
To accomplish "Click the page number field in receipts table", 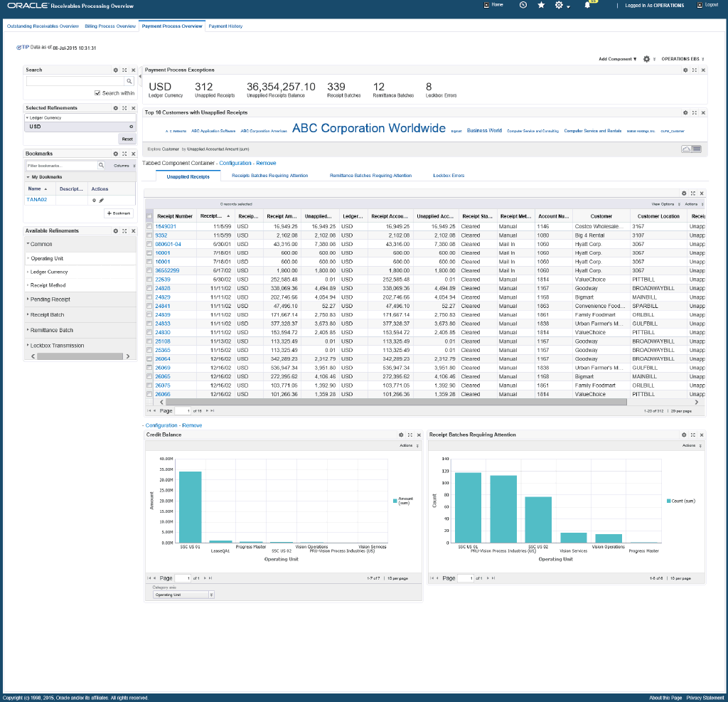I will 183,410.
